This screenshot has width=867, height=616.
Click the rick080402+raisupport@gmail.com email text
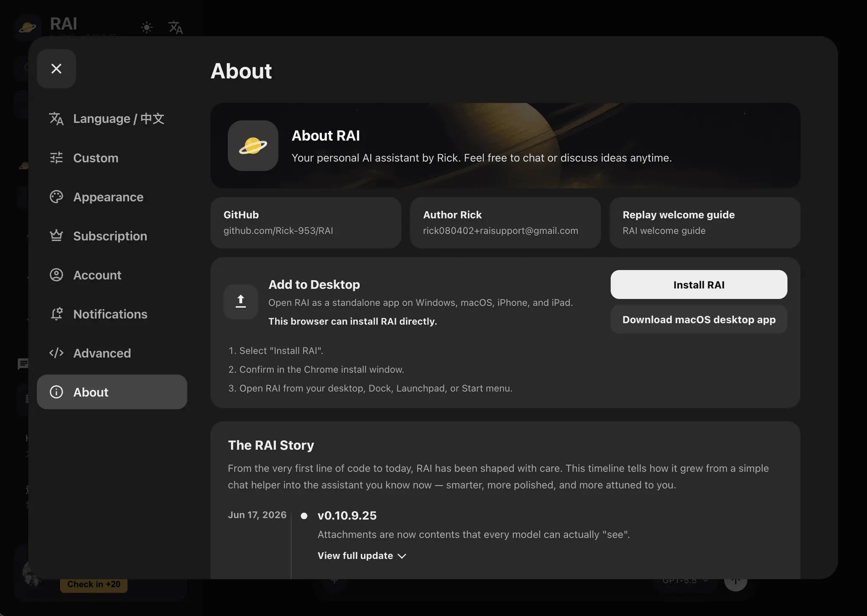[500, 231]
